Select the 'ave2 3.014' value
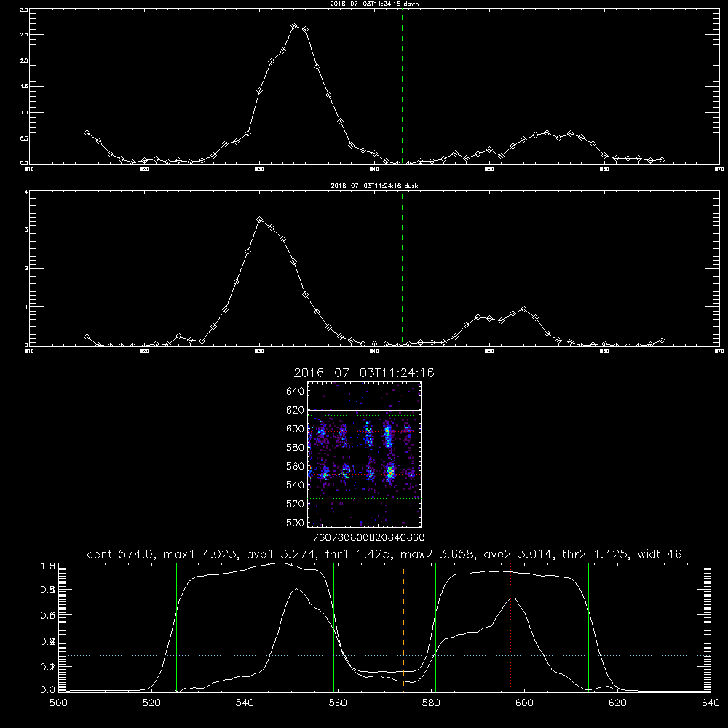This screenshot has height=728, width=728. [518, 554]
